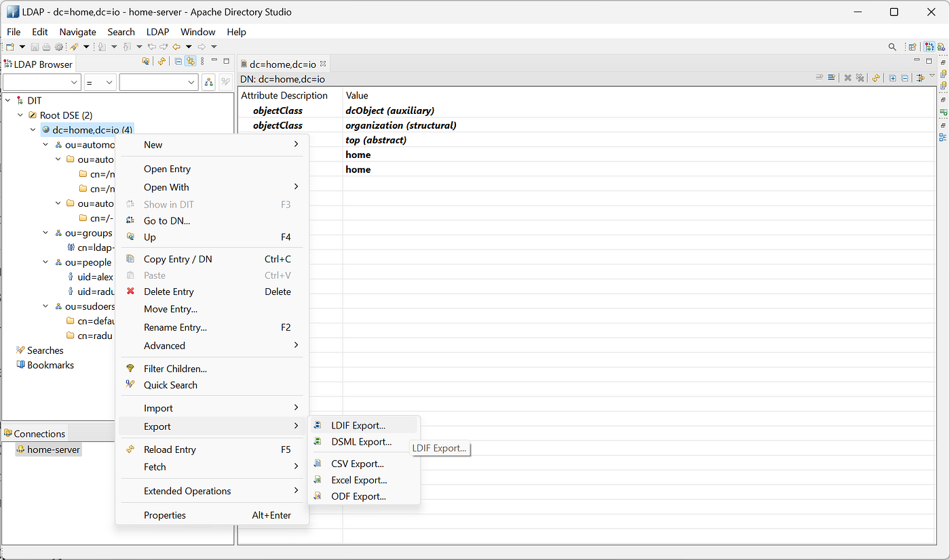The width and height of the screenshot is (950, 560).
Task: Choose Excel Export... from the submenu
Action: coord(364,480)
